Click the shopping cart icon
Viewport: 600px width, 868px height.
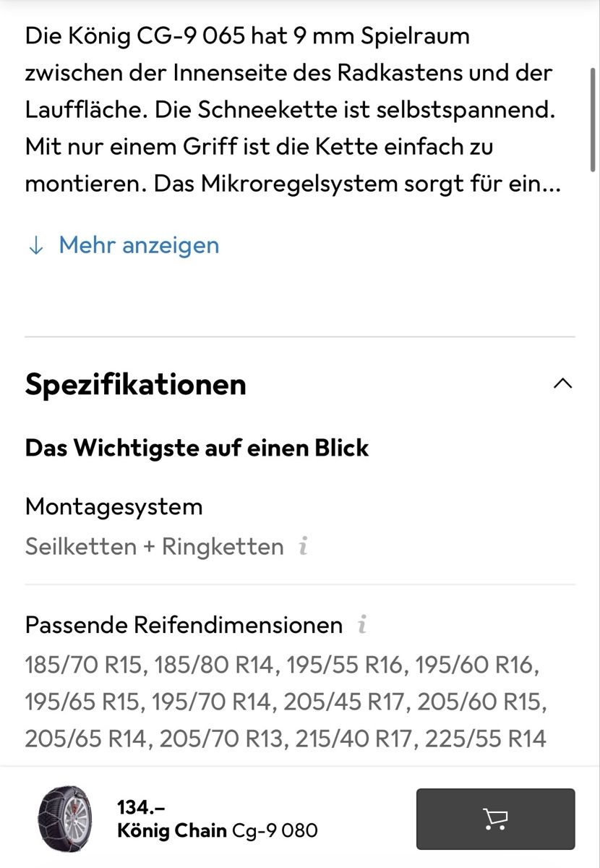495,819
